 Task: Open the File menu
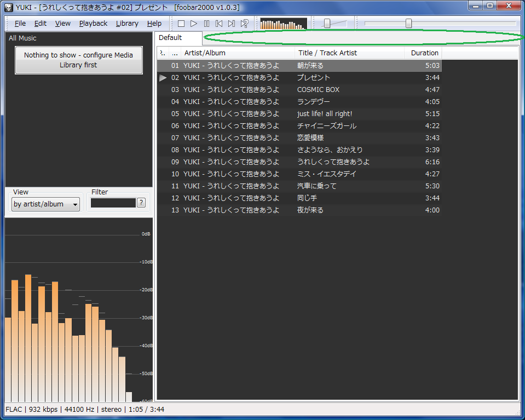pyautogui.click(x=20, y=24)
